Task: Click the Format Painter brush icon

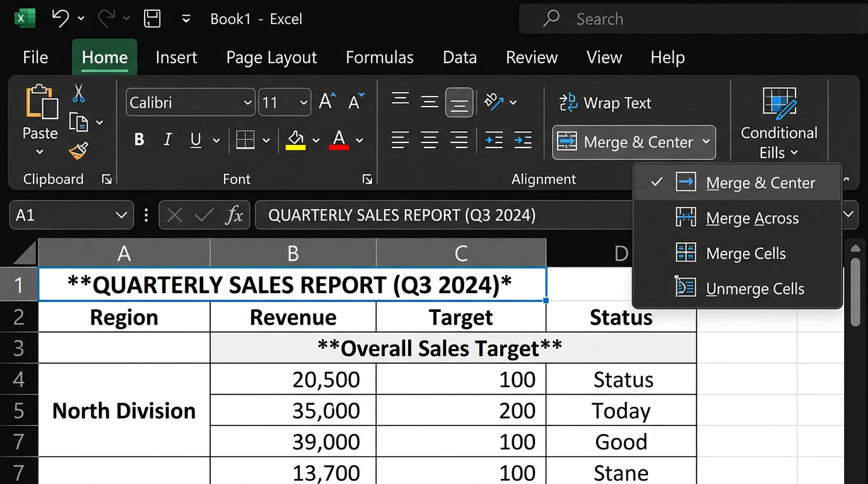Action: point(78,151)
